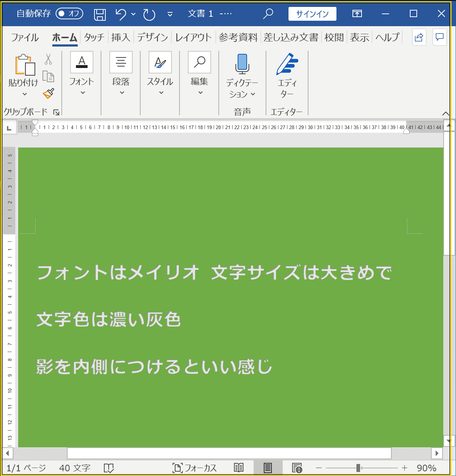
Task: Click the text 文字色は濃い灰色
Action: [x=108, y=320]
